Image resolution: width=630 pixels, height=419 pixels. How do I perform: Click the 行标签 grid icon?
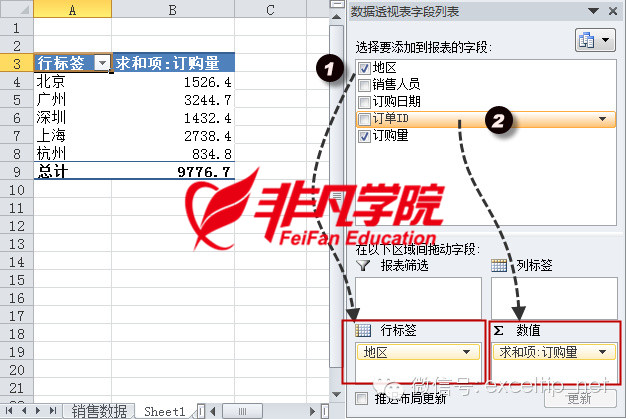(363, 330)
